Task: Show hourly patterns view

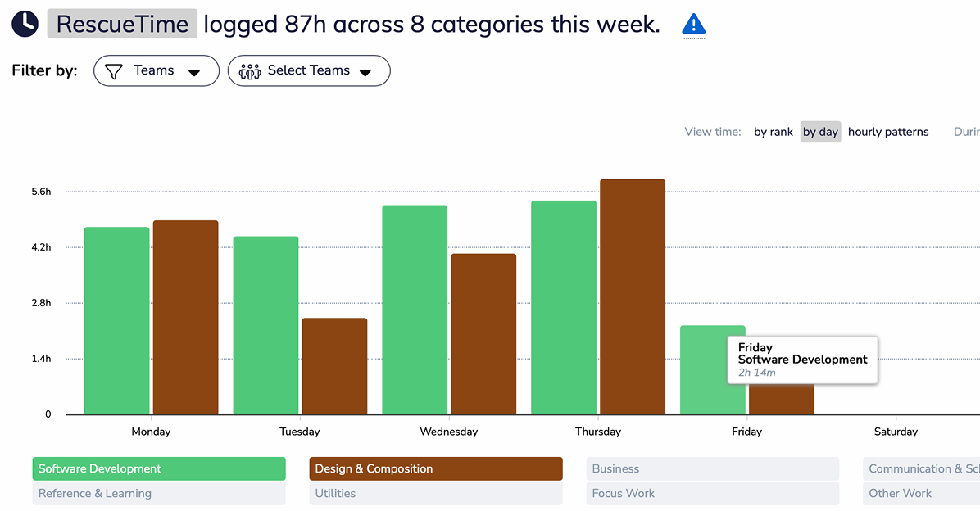Action: [888, 132]
